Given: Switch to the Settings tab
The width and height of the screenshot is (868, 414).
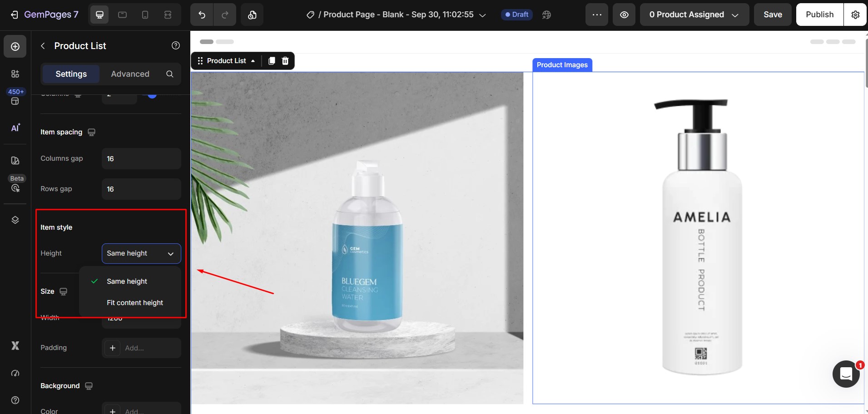Looking at the screenshot, I should (x=71, y=74).
